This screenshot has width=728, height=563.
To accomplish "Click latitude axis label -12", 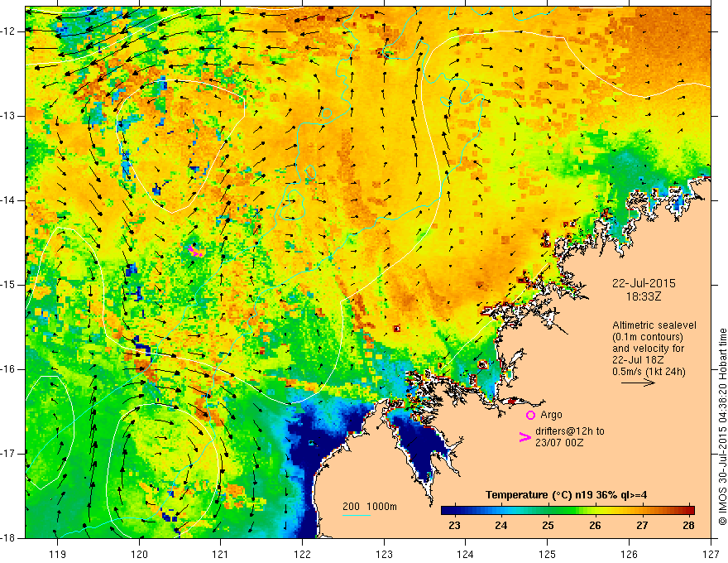I will click(x=9, y=31).
